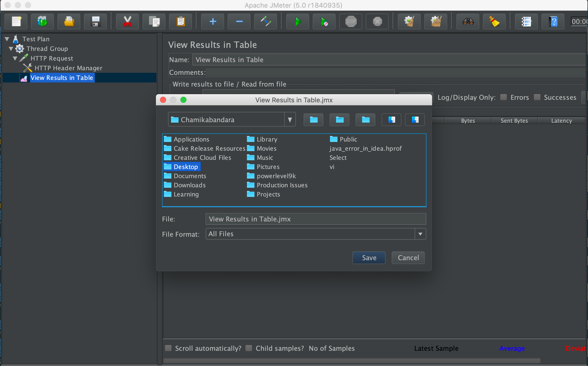Click the Stop sign icon
This screenshot has width=588, height=366.
click(351, 21)
